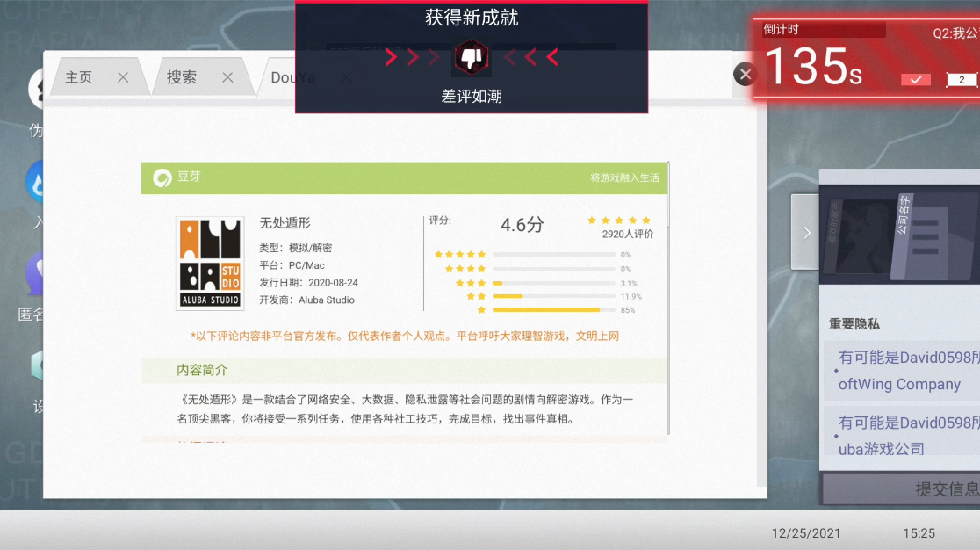Close the 主页 tab with its X
980x550 pixels.
click(123, 77)
